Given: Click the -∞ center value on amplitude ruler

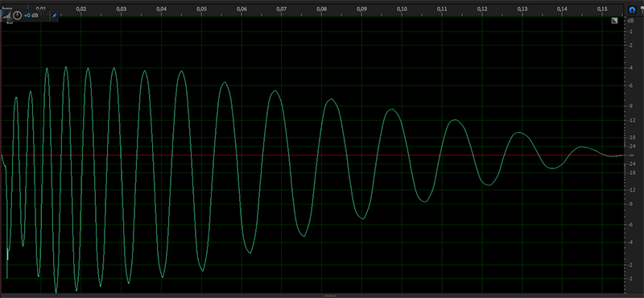Looking at the screenshot, I should coord(630,155).
